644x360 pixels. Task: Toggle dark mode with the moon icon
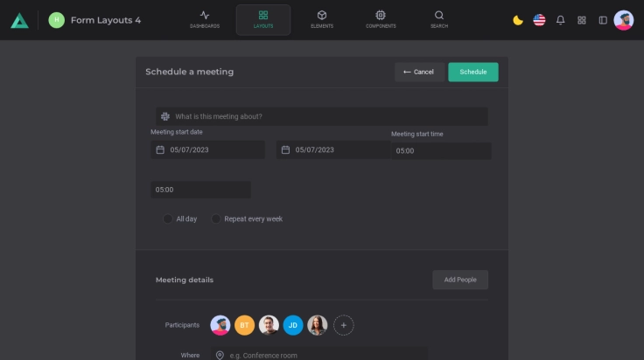tap(518, 20)
